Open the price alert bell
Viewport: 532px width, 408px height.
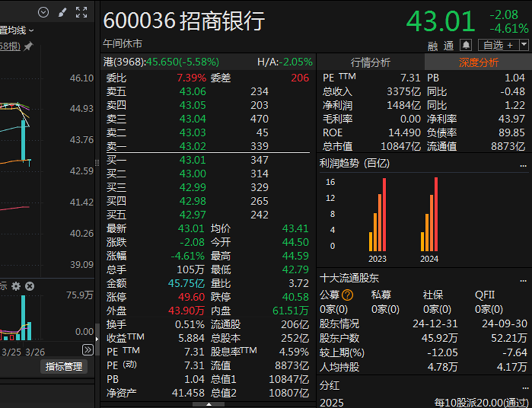[x=466, y=45]
